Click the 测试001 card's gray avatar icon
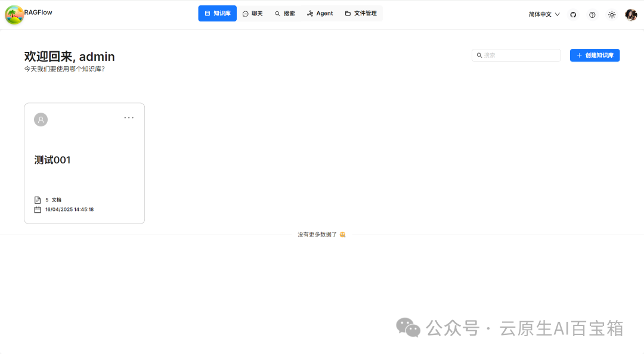The height and width of the screenshot is (354, 644). (x=41, y=120)
